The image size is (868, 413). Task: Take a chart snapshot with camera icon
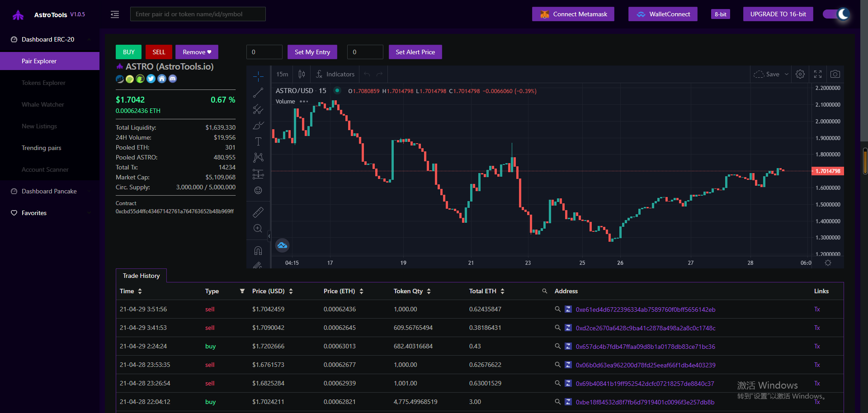tap(835, 74)
